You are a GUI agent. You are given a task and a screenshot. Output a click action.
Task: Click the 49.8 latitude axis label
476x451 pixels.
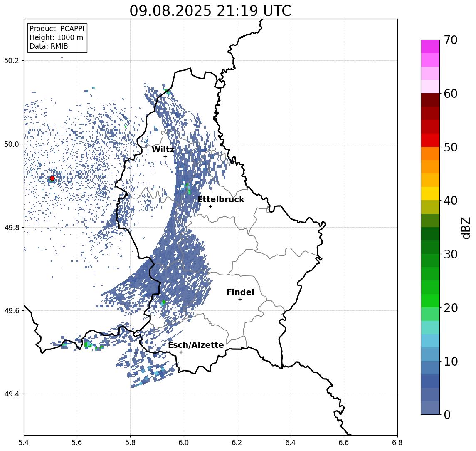[x=12, y=227]
